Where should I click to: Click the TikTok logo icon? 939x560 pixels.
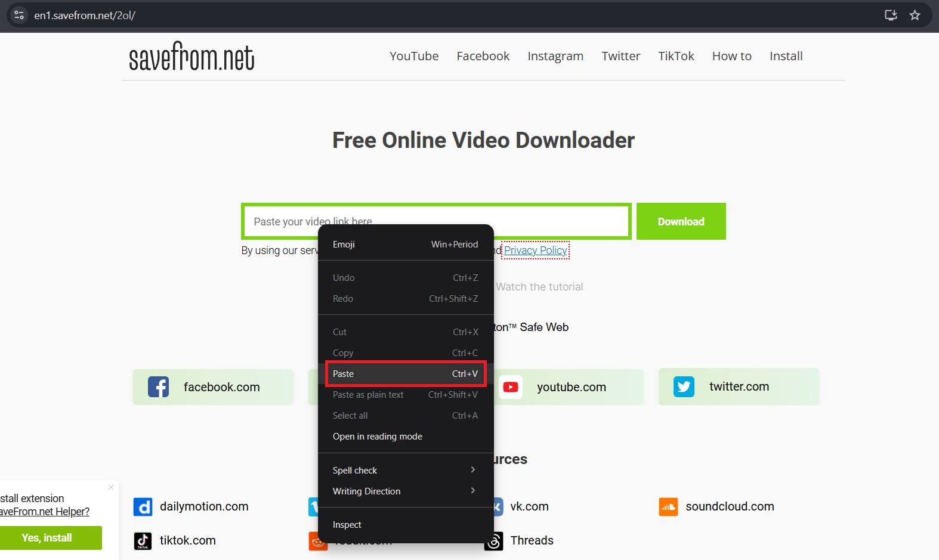pyautogui.click(x=143, y=541)
